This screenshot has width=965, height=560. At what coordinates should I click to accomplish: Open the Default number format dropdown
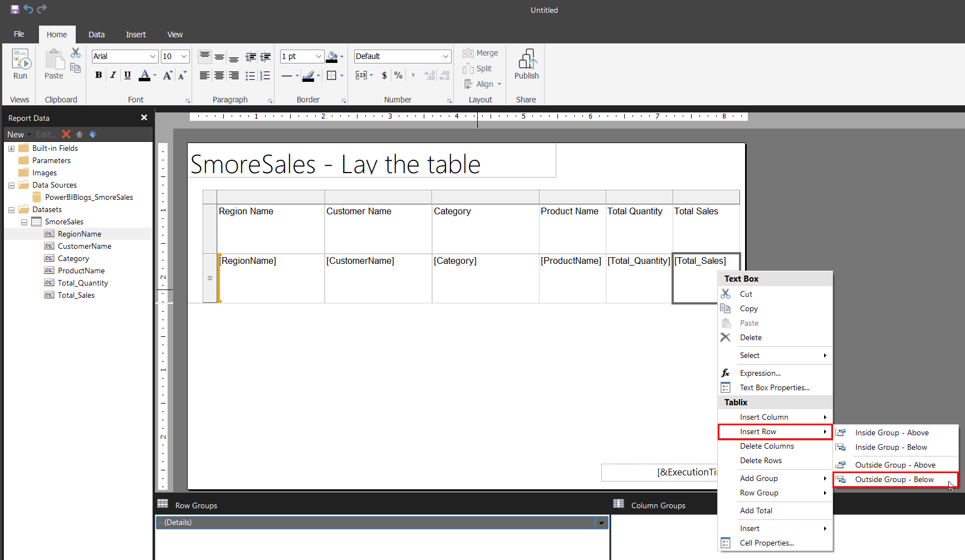pyautogui.click(x=445, y=56)
